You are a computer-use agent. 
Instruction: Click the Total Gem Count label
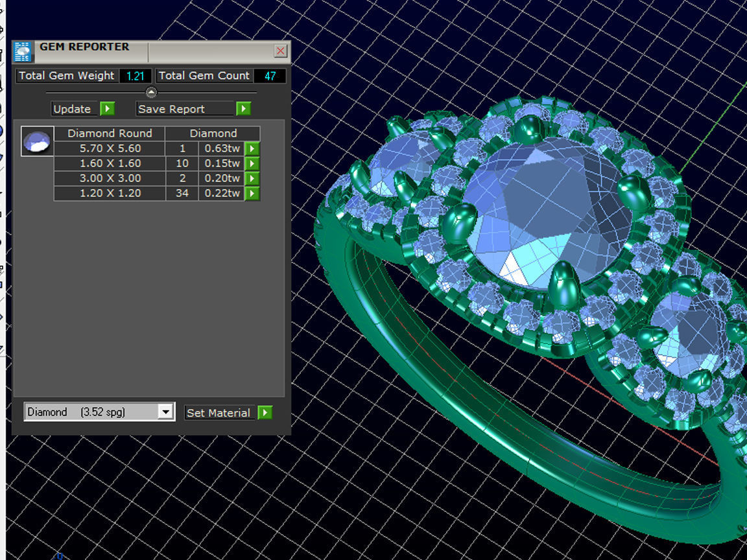tap(204, 76)
